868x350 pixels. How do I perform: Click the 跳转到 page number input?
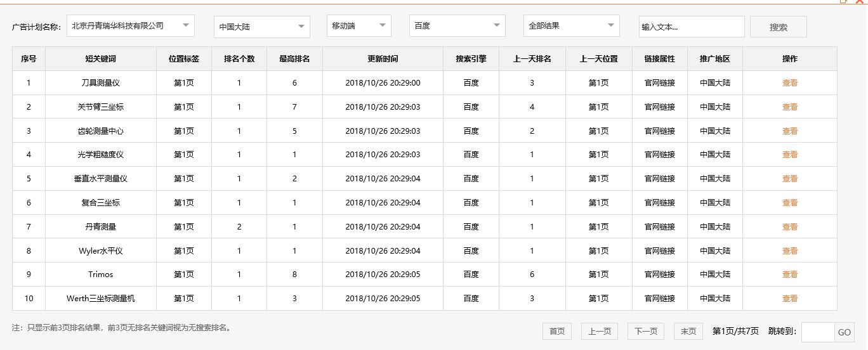tap(818, 332)
